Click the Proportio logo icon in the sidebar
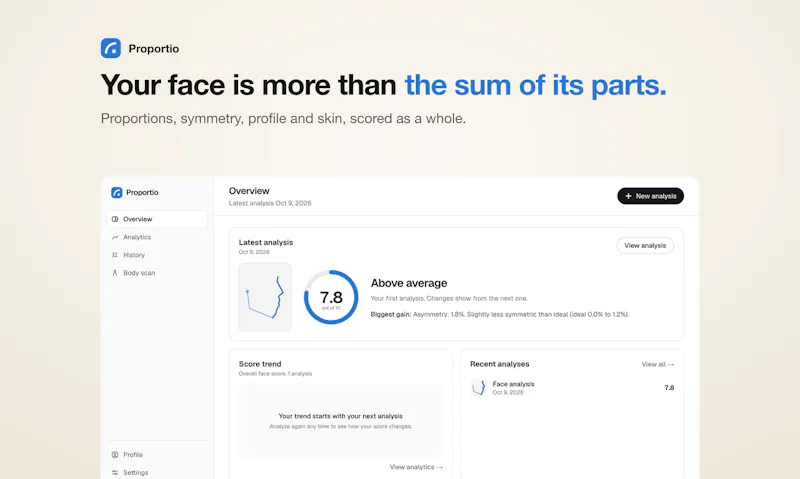 pyautogui.click(x=116, y=192)
